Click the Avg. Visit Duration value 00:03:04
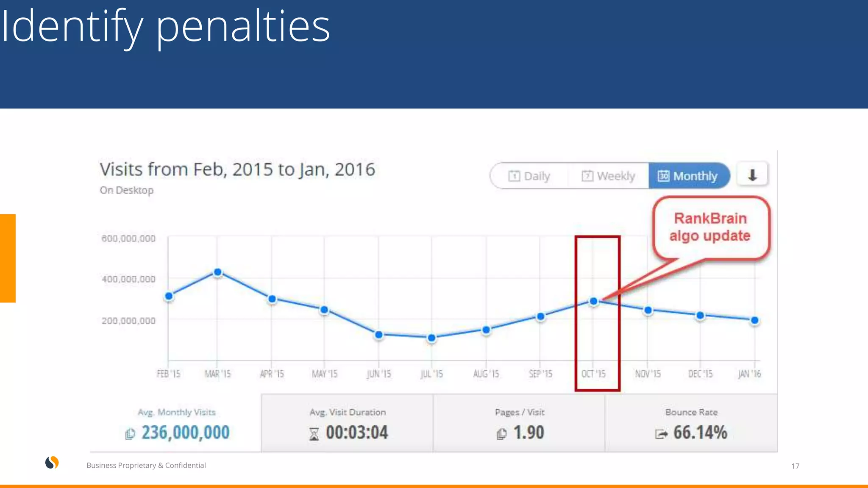Image resolution: width=868 pixels, height=488 pixels. (x=357, y=433)
